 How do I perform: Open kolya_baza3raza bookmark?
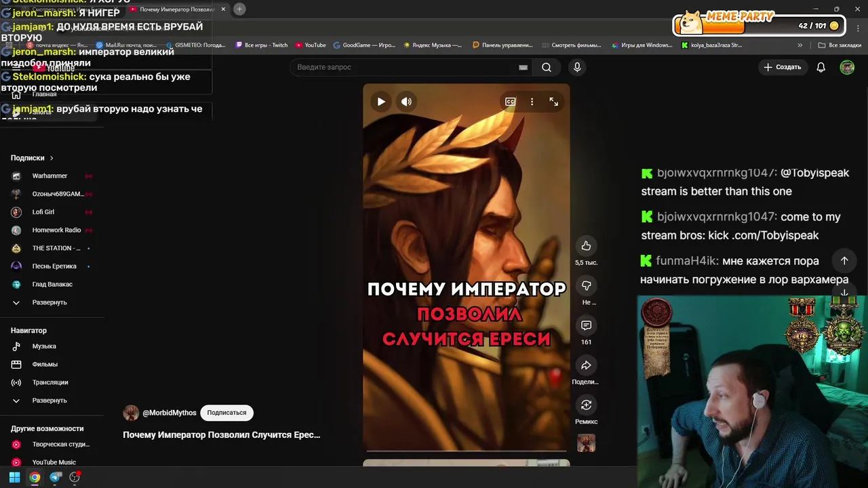pos(711,45)
